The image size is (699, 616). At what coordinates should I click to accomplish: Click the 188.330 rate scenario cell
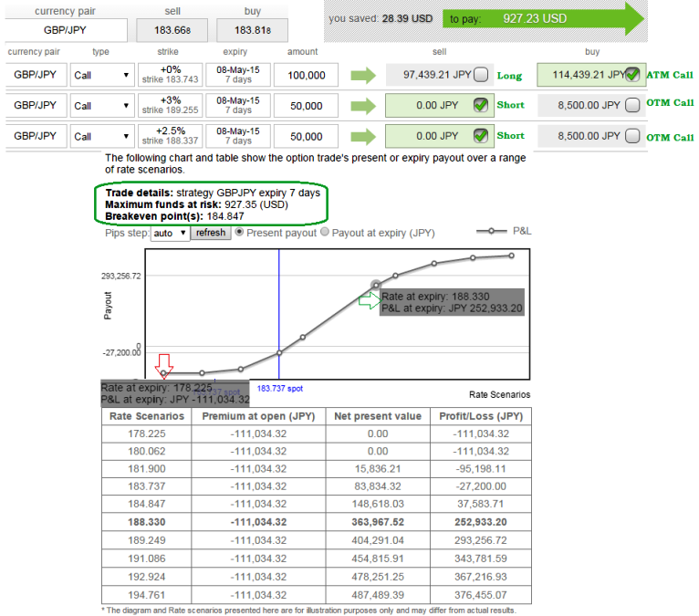click(147, 522)
